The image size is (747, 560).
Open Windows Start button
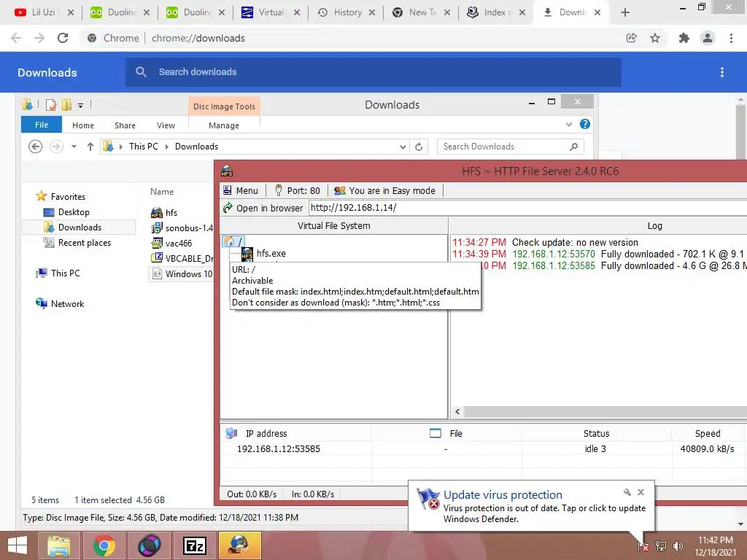(x=18, y=545)
